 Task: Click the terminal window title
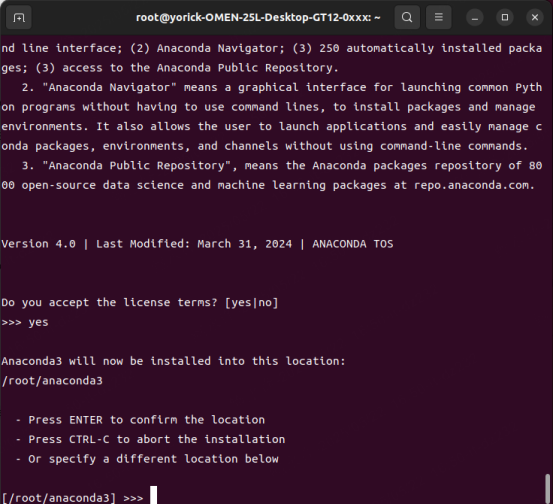click(258, 17)
